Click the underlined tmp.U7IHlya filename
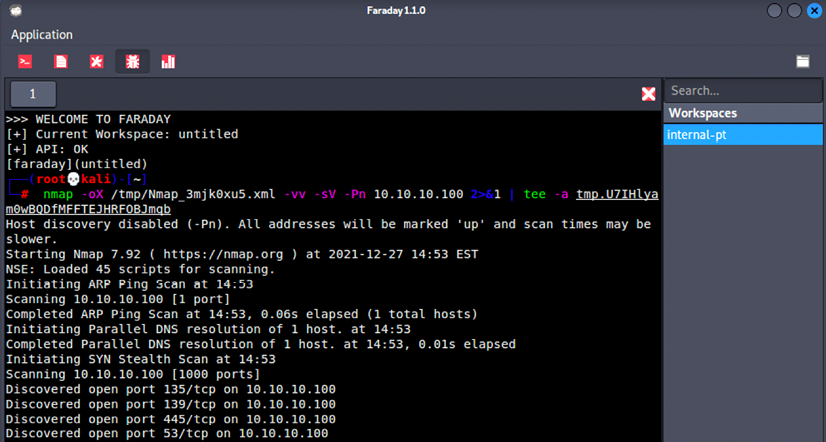 point(617,194)
